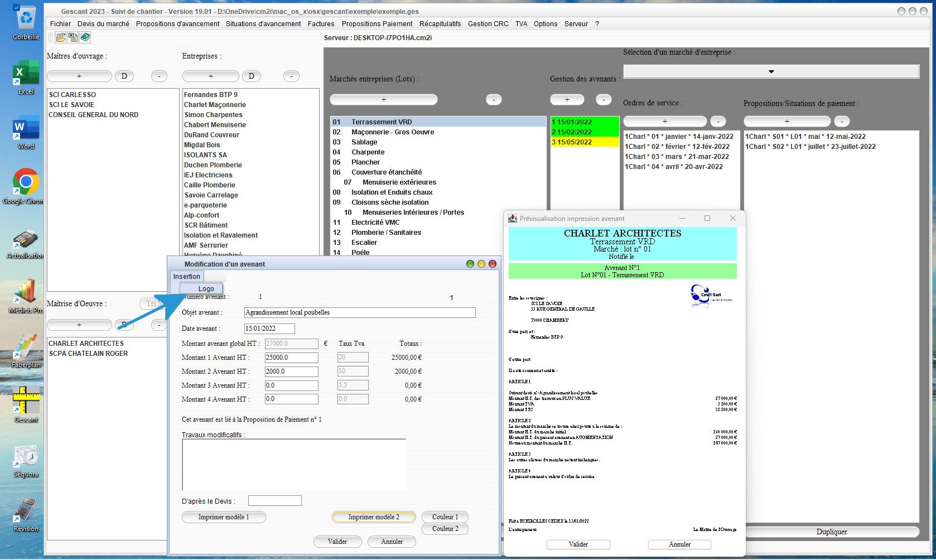The height and width of the screenshot is (560, 936).
Task: Click the green dot in Modification d'un avenant title
Action: click(470, 264)
